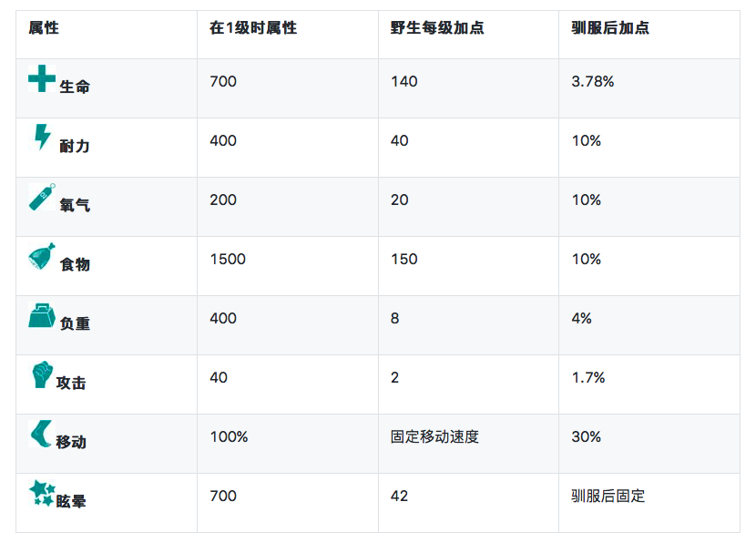
Task: Click the 在1级时属性 column header
Action: click(x=253, y=28)
